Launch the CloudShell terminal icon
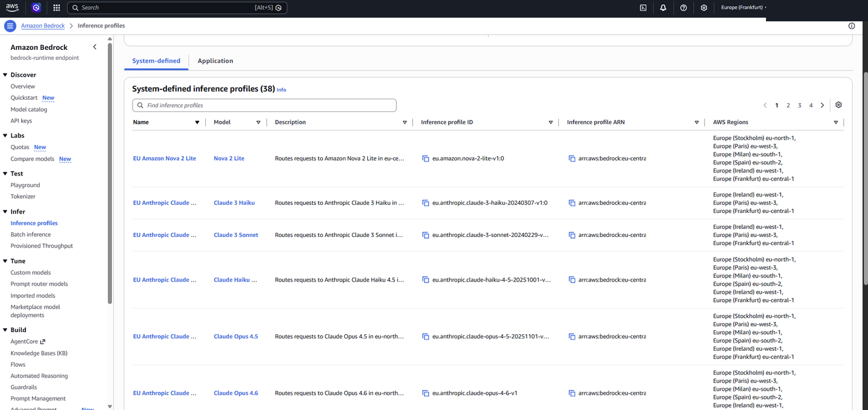The height and width of the screenshot is (410, 868). [x=643, y=8]
